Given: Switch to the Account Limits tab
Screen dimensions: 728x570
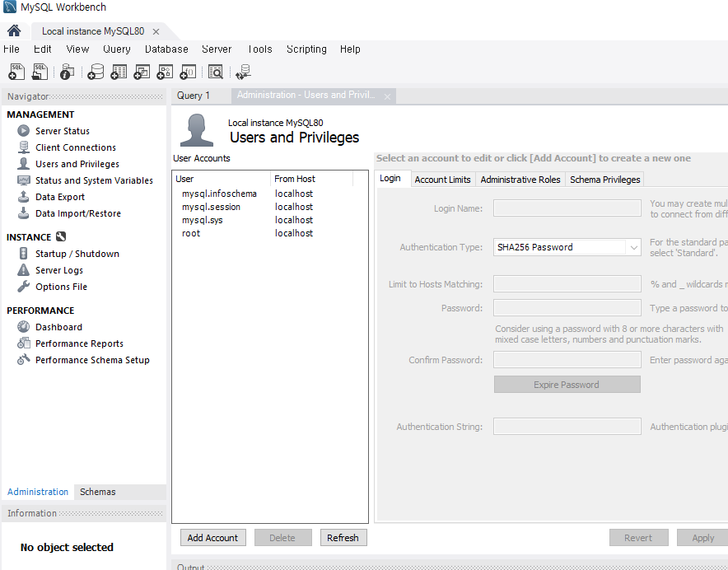Looking at the screenshot, I should [x=442, y=180].
